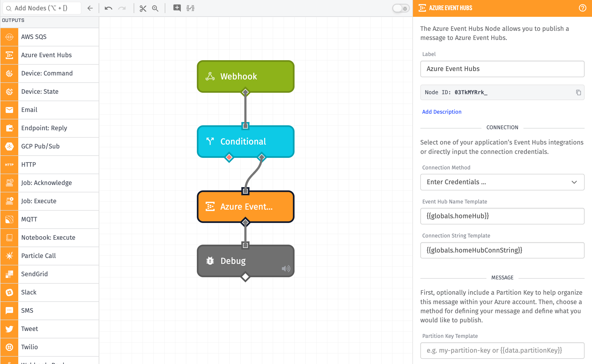Click the Add Description link
The image size is (592, 364).
pyautogui.click(x=442, y=112)
